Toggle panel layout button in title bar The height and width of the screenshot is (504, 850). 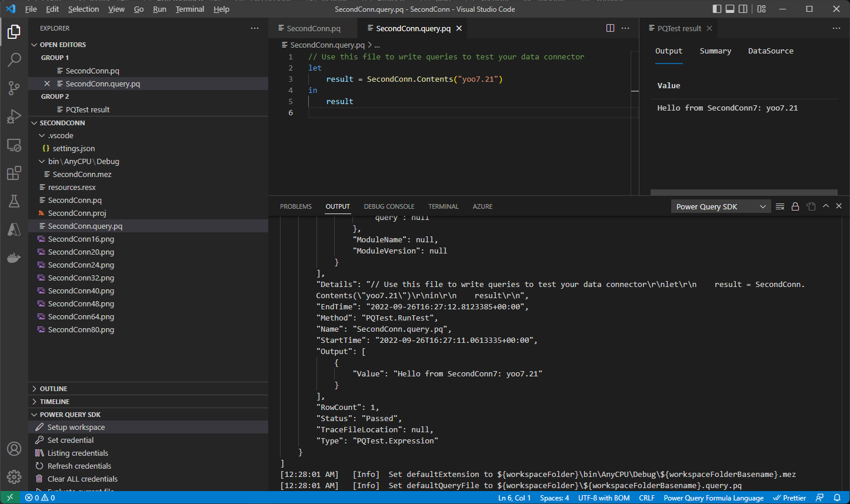730,9
